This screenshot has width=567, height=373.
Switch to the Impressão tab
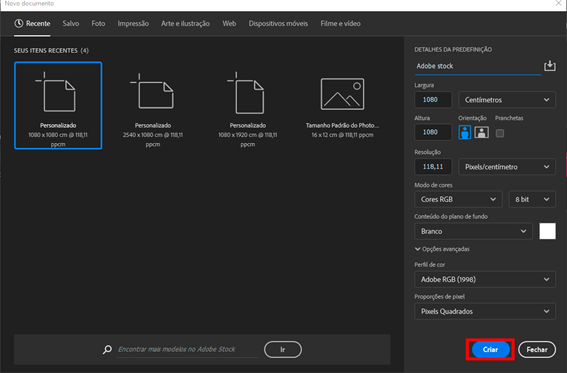coord(133,23)
